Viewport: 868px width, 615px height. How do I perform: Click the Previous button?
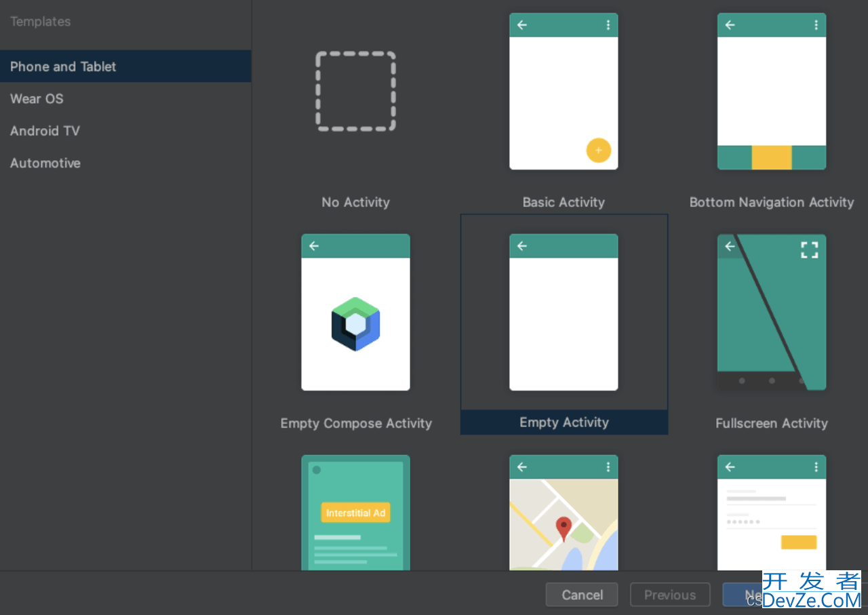670,595
